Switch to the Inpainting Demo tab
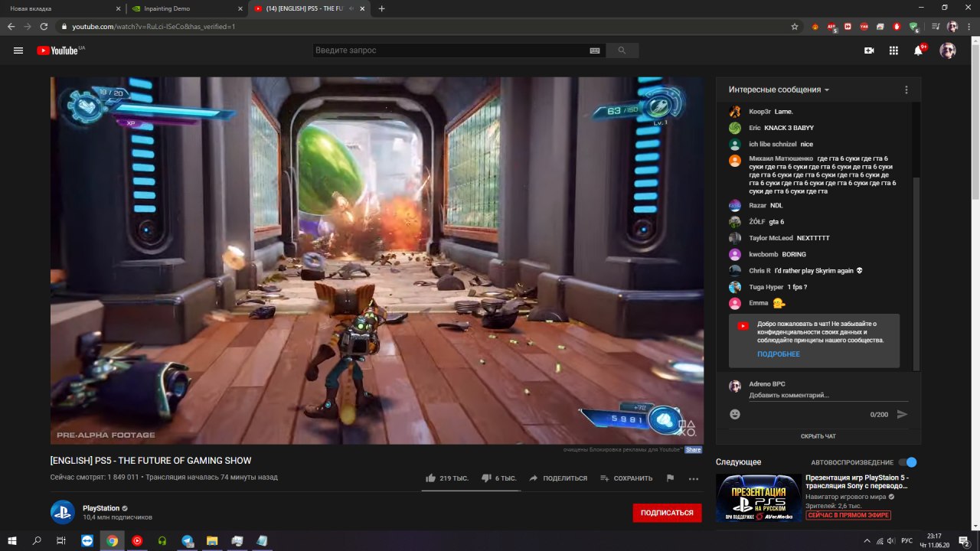980x551 pixels. 187,8
